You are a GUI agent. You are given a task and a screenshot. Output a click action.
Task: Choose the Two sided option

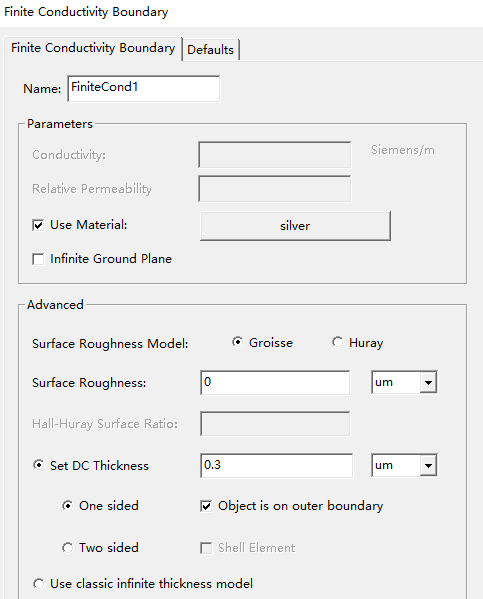(x=67, y=548)
